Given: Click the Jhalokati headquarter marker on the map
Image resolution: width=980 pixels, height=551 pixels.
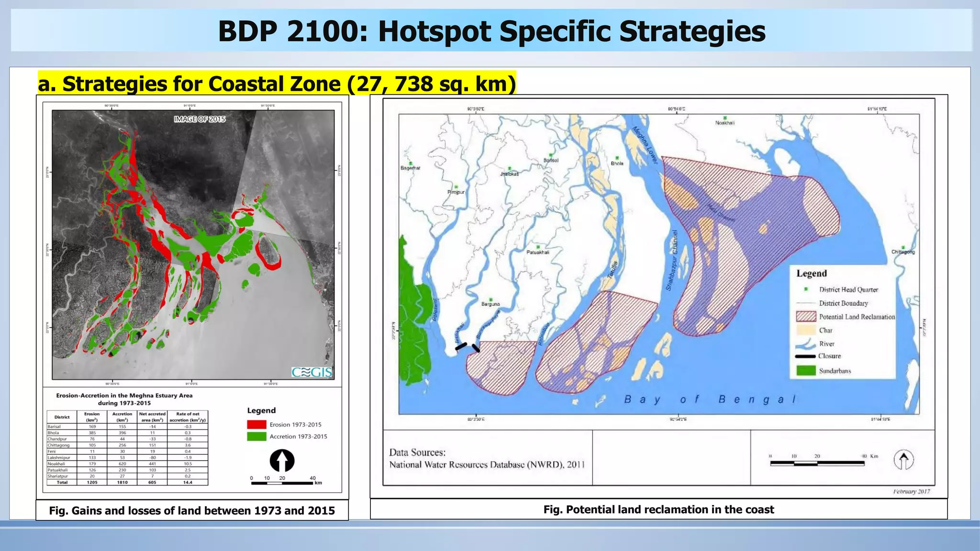Looking at the screenshot, I should (x=510, y=169).
